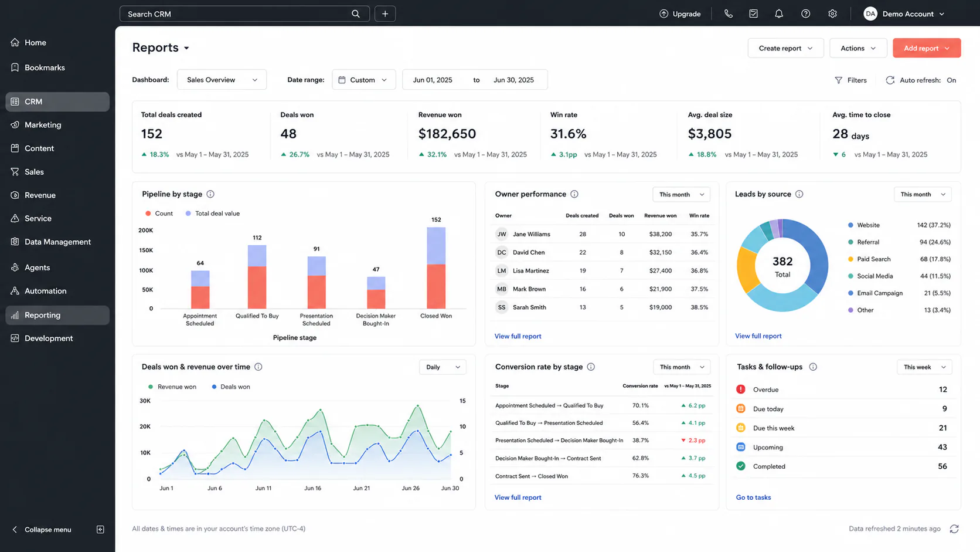Click the Jun 01, 2025 start date field
Screen dimensions: 980x552
(x=433, y=80)
